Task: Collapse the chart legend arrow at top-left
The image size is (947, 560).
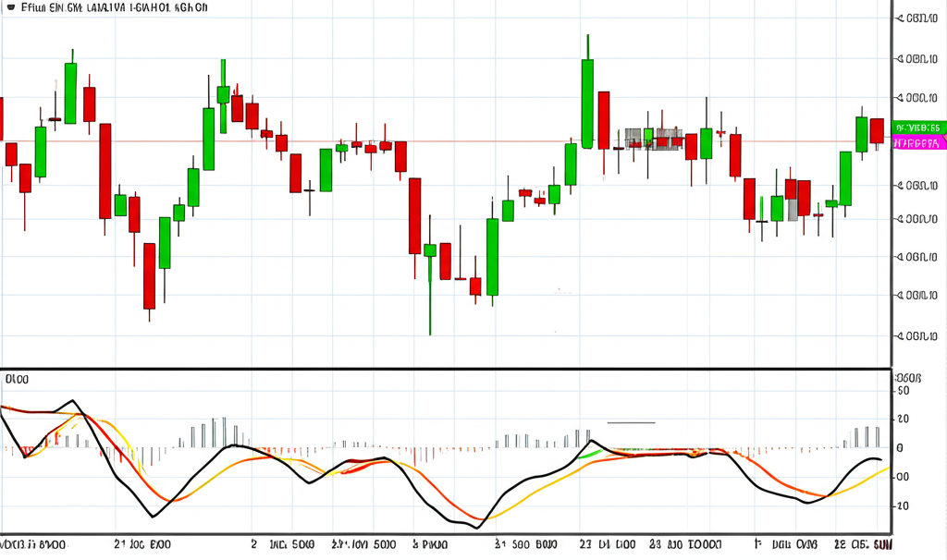Action: point(10,7)
